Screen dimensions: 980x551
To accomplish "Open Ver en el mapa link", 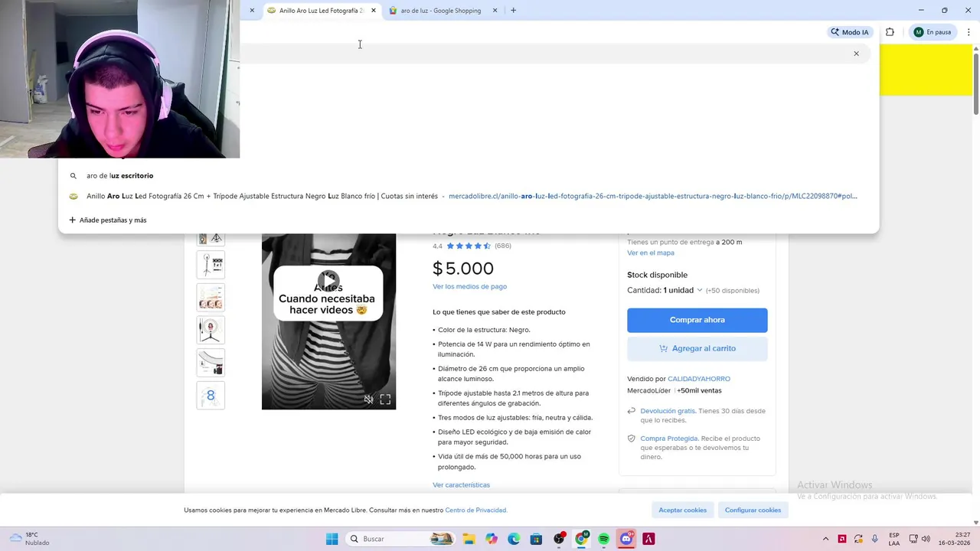I will tap(651, 253).
